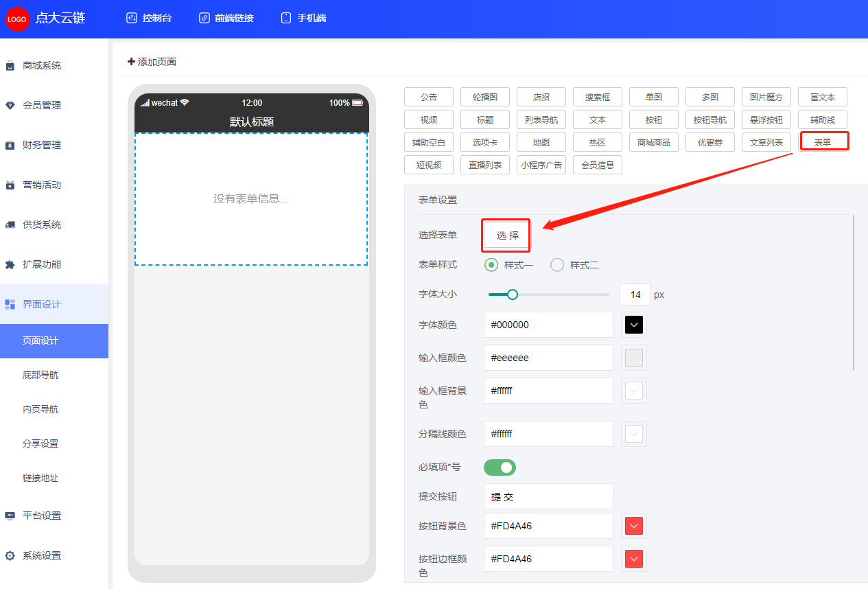Add the 图片魔方 component
Viewport: 868px width, 589px height.
[766, 97]
